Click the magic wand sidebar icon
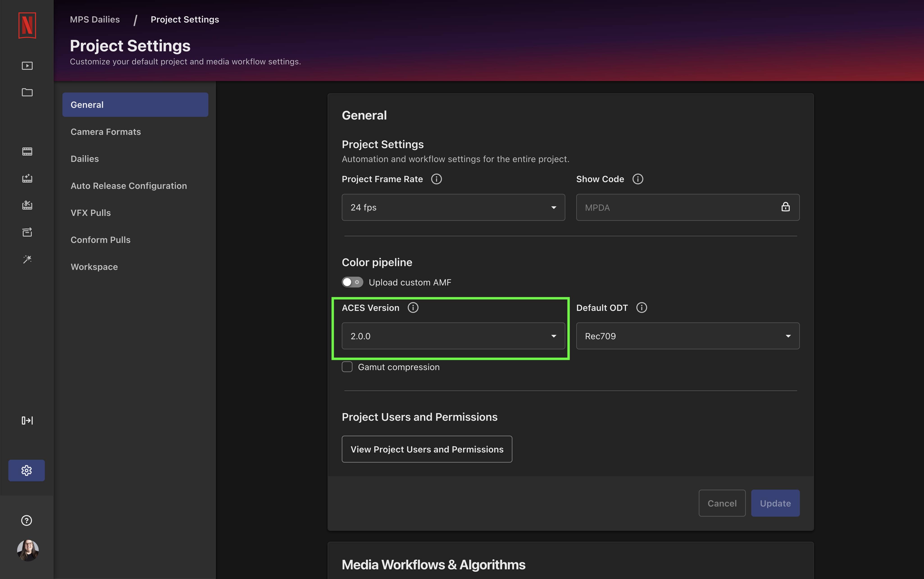Viewport: 924px width, 579px height. (27, 259)
